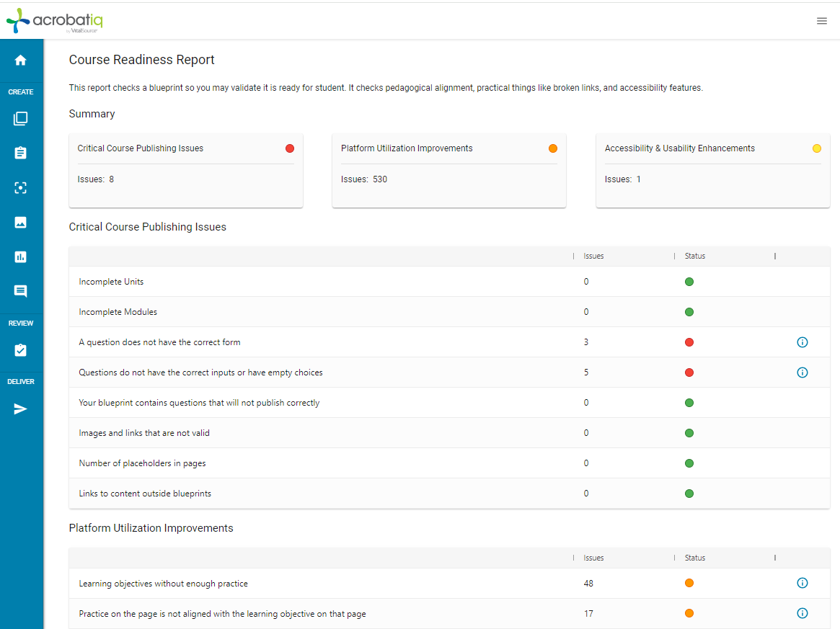This screenshot has width=840, height=629.
Task: Select the REVIEW checkmark icon
Action: pyautogui.click(x=22, y=351)
